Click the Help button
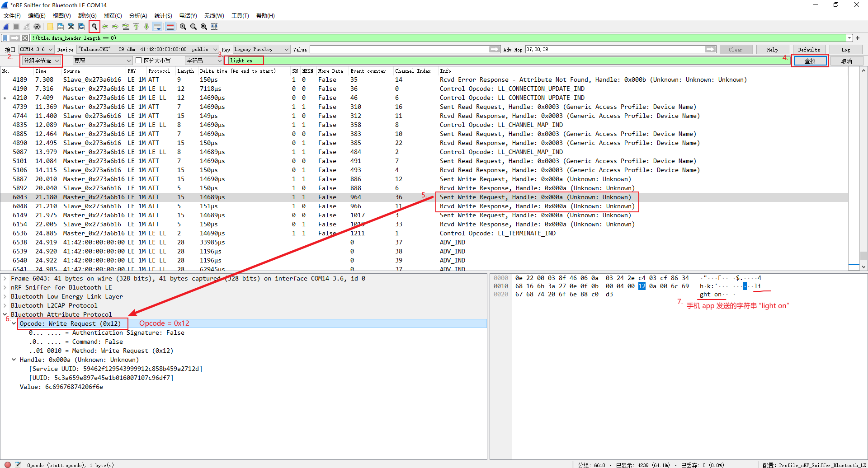Image resolution: width=868 pixels, height=468 pixels. 772,50
